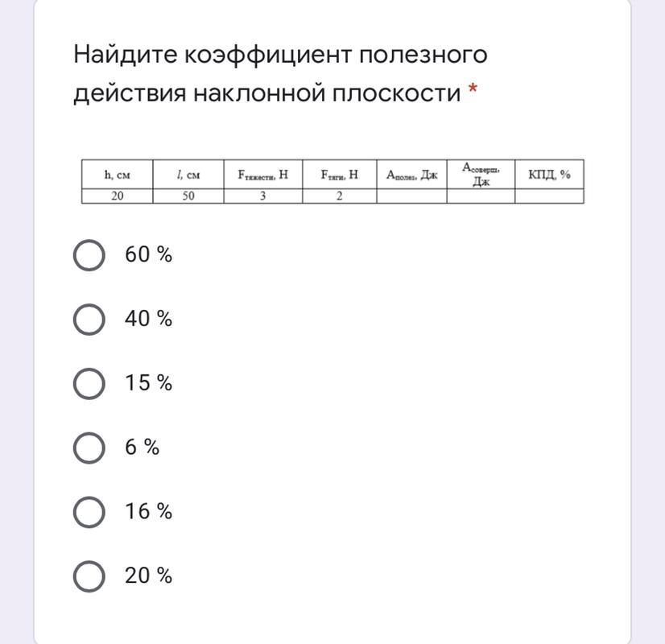The height and width of the screenshot is (644, 665).
Task: Pick the 15 % radio option circle
Action: [89, 383]
